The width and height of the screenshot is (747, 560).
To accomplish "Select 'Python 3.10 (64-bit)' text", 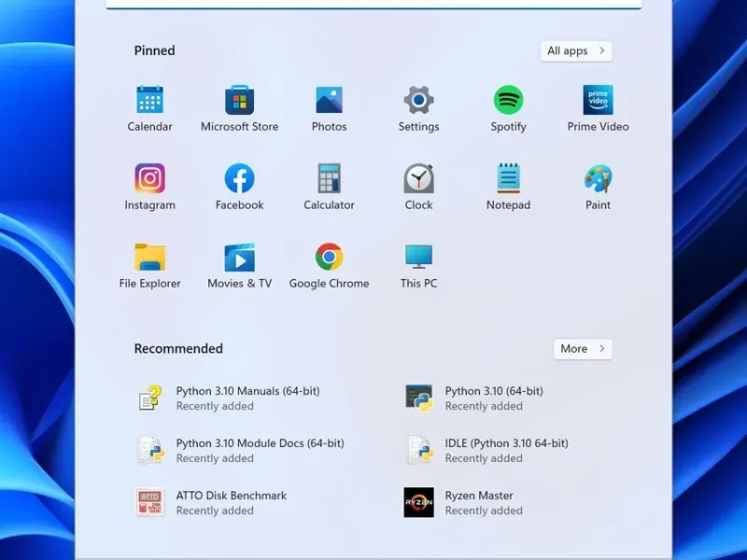I will pos(494,391).
